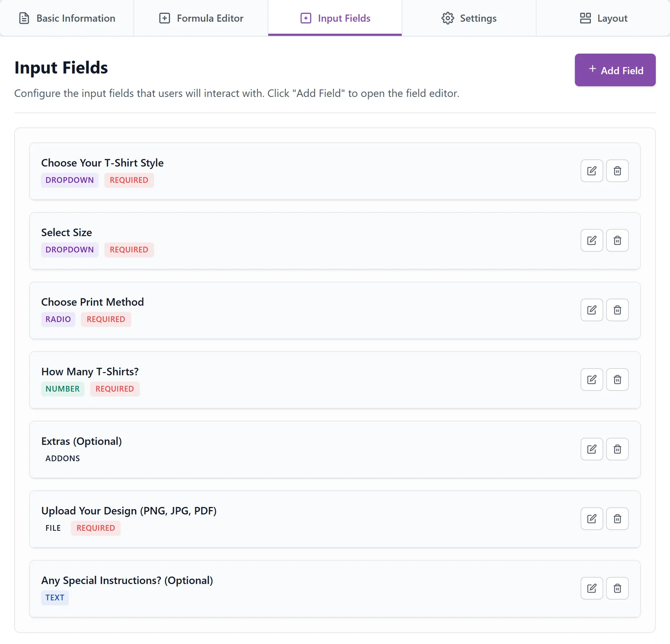Delete the Select Size field

(617, 241)
